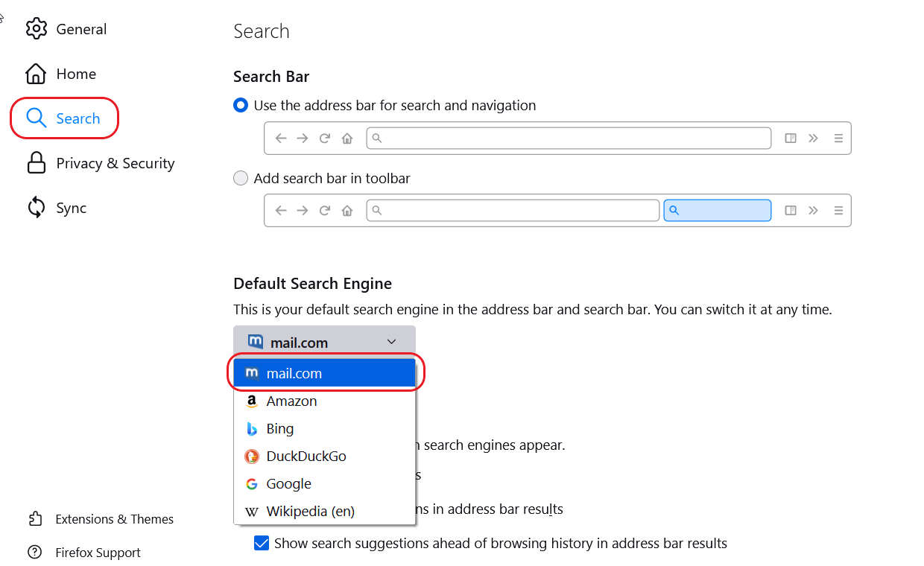Click hamburger menu icon in lower preview
924x566 pixels.
(838, 211)
